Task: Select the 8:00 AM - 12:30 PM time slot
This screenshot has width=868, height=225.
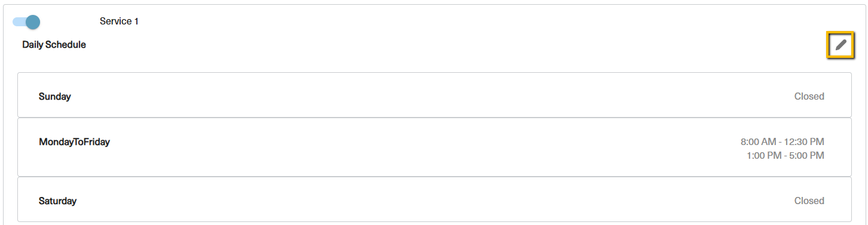Action: (782, 142)
